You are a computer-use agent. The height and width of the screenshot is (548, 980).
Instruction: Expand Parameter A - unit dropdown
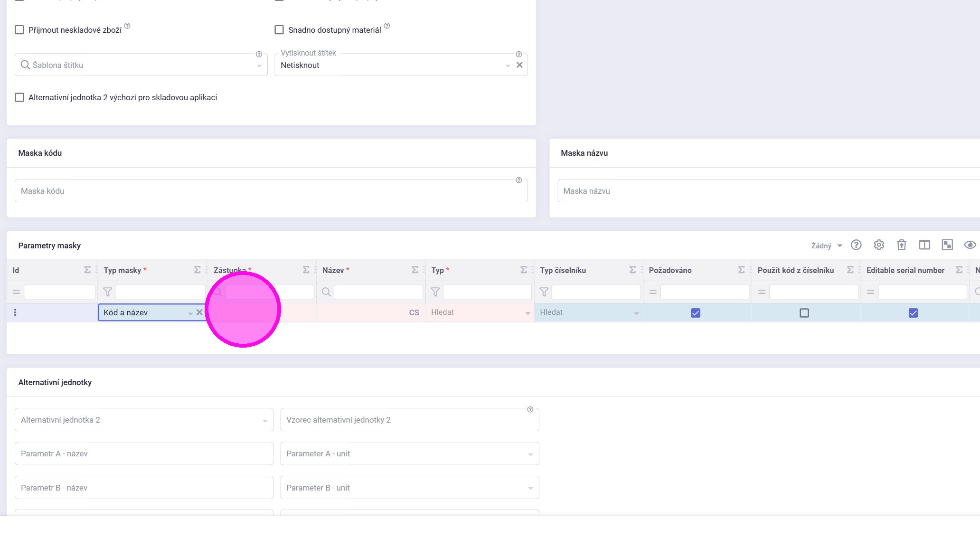[x=530, y=454]
